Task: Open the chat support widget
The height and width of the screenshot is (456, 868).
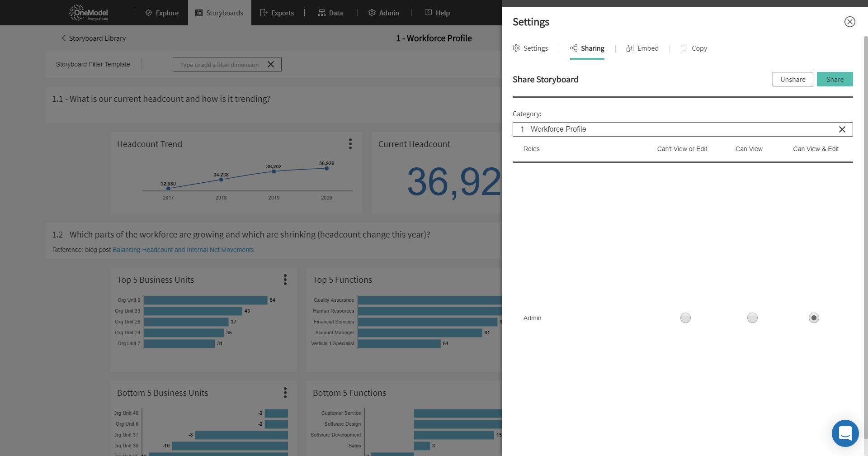Action: pos(845,433)
